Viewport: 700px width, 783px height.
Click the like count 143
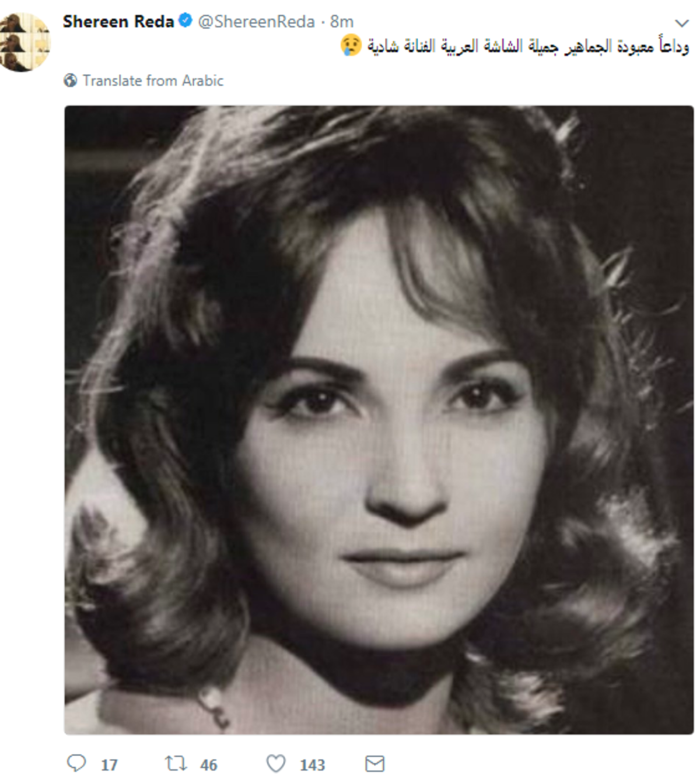pyautogui.click(x=312, y=764)
